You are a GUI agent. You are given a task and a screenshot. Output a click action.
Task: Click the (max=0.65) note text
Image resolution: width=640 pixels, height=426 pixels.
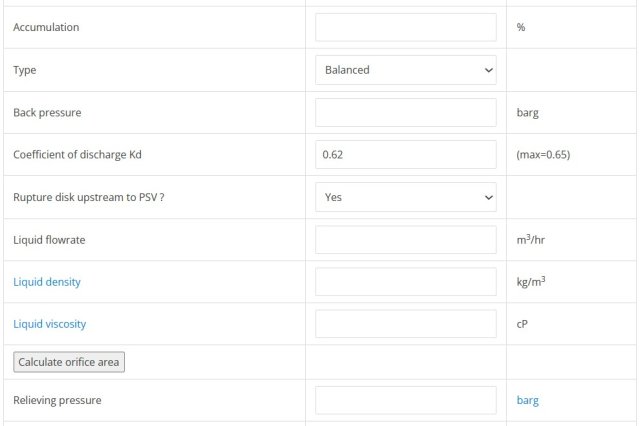pos(543,155)
